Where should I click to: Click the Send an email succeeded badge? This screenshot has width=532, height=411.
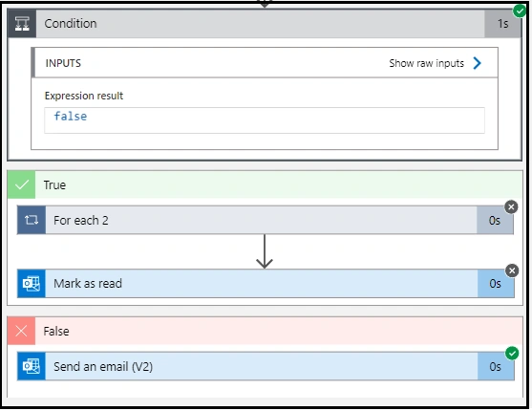point(512,354)
